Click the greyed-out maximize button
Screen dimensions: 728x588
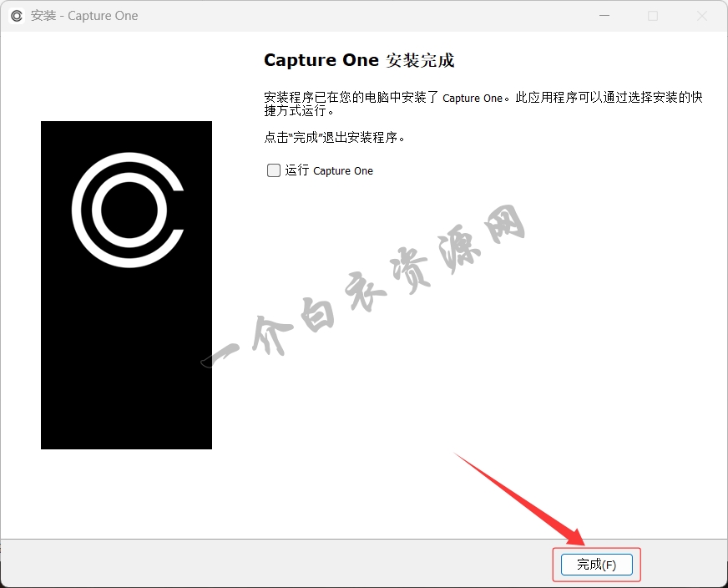653,16
